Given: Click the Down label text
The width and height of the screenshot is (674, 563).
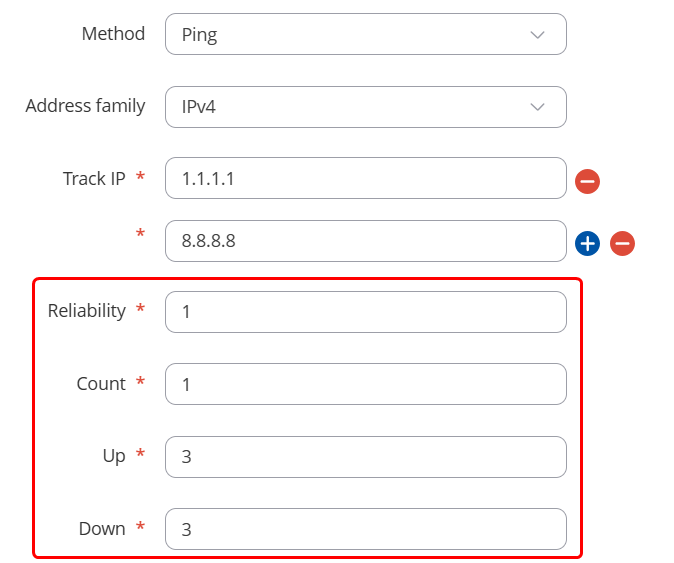Looking at the screenshot, I should click(102, 529).
